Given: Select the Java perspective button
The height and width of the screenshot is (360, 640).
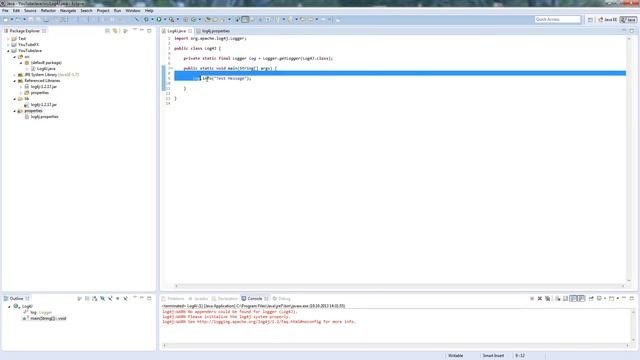Looking at the screenshot, I should pyautogui.click(x=628, y=20).
